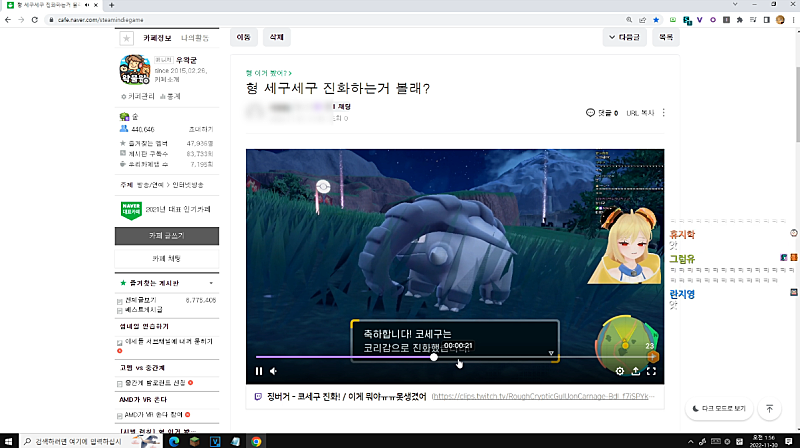Open the Twitch clip URL link below the video
The image size is (800, 448).
(543, 396)
